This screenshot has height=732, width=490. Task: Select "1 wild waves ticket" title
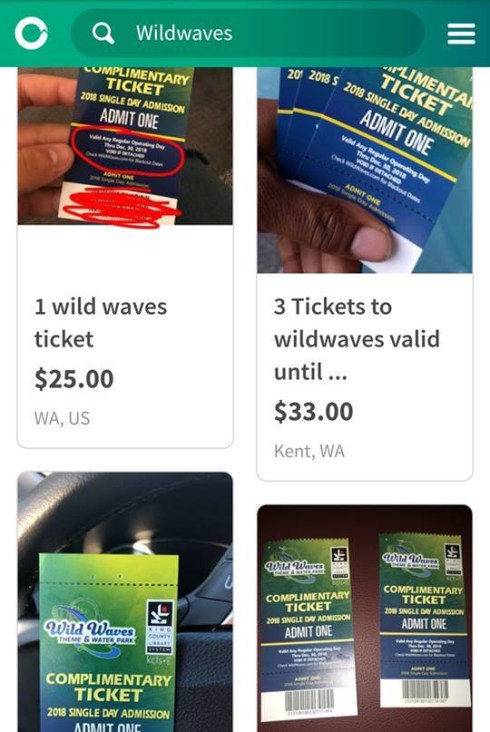coord(101,323)
